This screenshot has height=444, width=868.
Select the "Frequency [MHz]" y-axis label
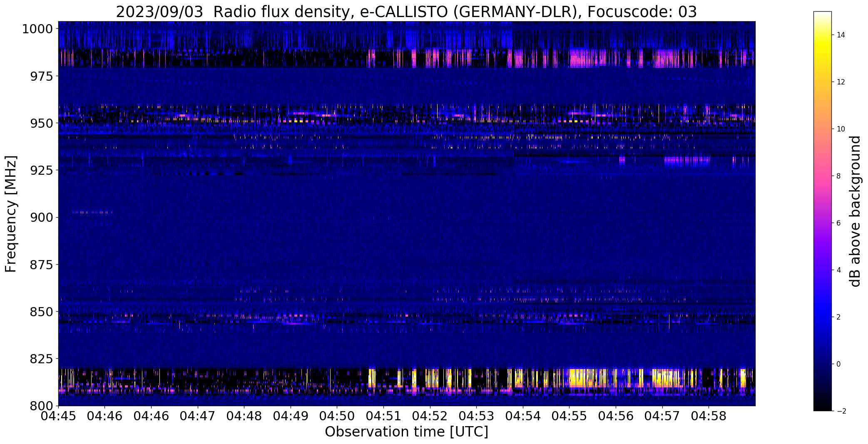click(11, 214)
